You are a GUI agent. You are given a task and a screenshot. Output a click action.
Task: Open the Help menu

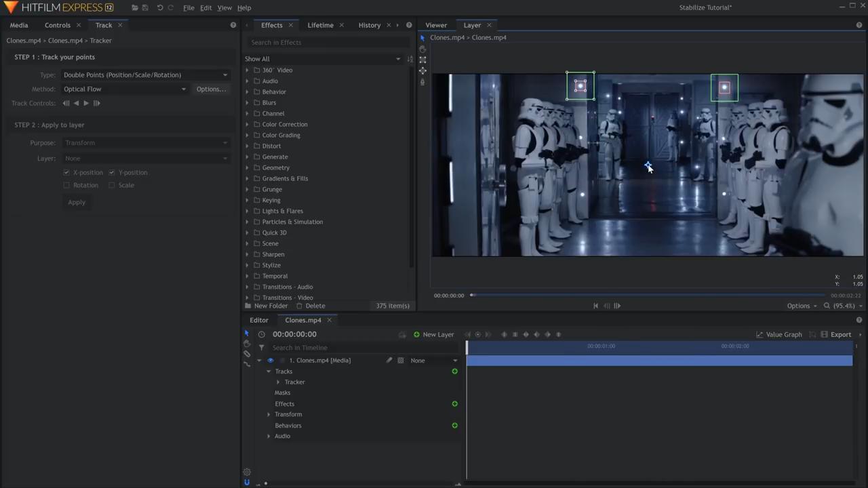click(x=243, y=7)
